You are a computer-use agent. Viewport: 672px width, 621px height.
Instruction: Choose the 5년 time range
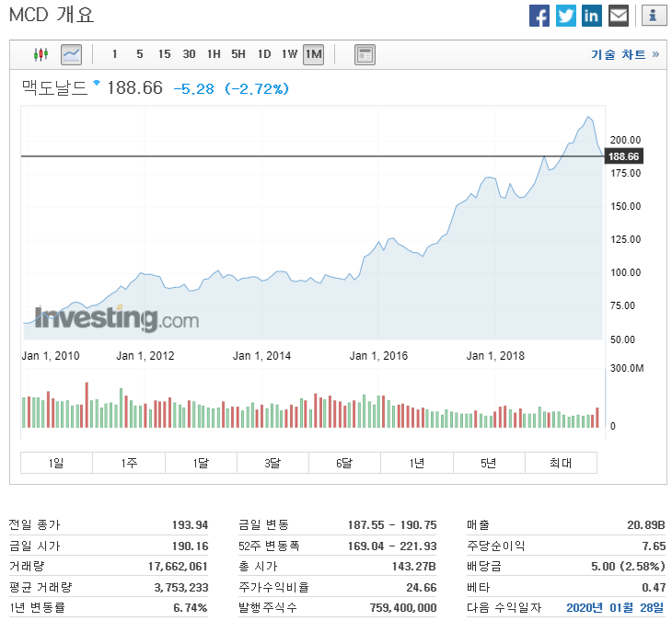click(489, 463)
